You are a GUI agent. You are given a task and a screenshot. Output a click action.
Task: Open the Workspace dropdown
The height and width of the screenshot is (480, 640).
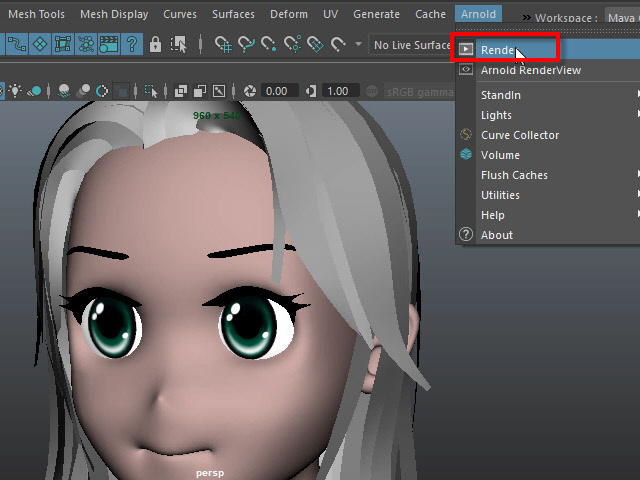(620, 18)
